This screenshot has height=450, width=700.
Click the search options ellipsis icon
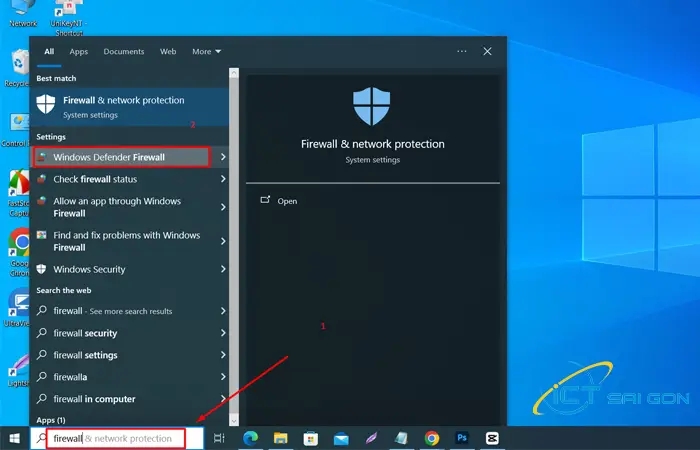[x=461, y=51]
